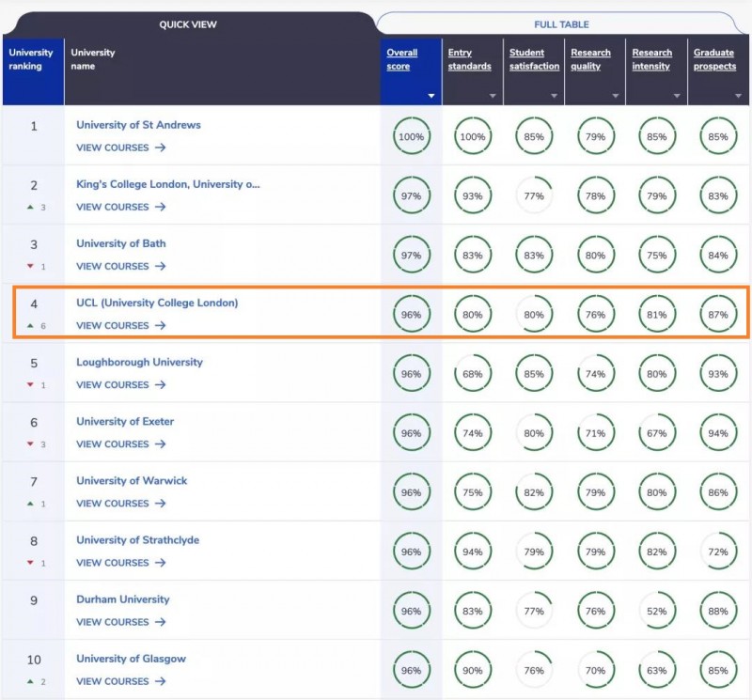Click the University ranking column header

(33, 71)
